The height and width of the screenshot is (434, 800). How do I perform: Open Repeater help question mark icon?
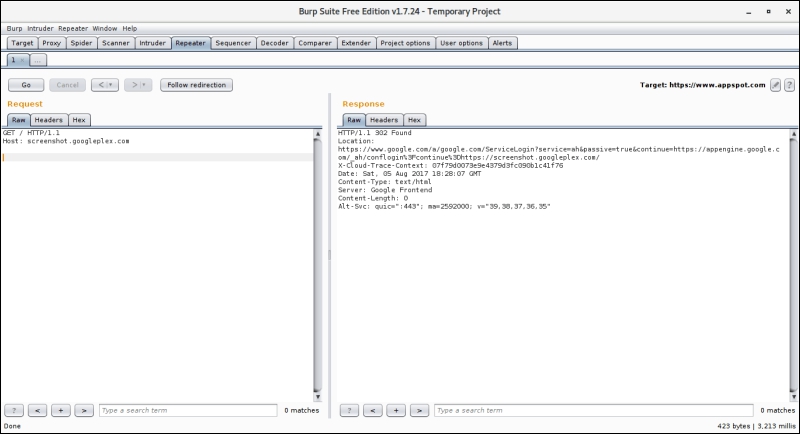[788, 85]
